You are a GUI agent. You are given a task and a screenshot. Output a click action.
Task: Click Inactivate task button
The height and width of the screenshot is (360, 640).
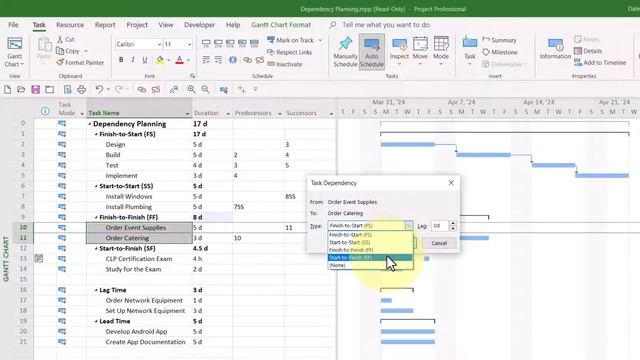284,64
